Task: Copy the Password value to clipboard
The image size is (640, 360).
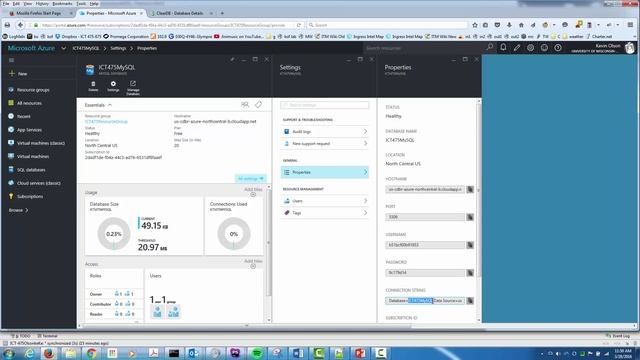Action: point(470,273)
